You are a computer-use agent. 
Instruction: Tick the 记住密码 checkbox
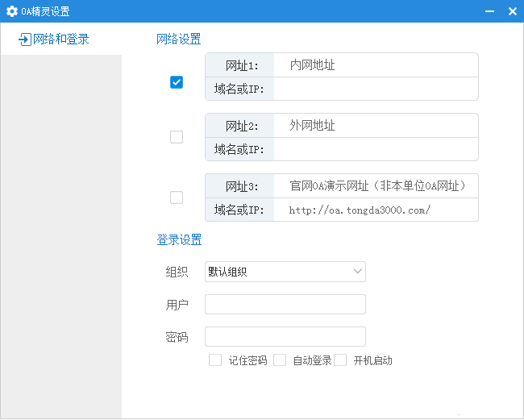(x=215, y=360)
